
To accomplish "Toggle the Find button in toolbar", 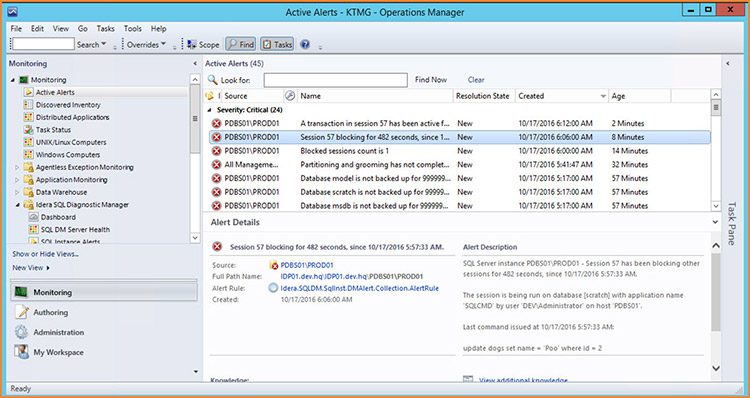I will pyautogui.click(x=241, y=44).
